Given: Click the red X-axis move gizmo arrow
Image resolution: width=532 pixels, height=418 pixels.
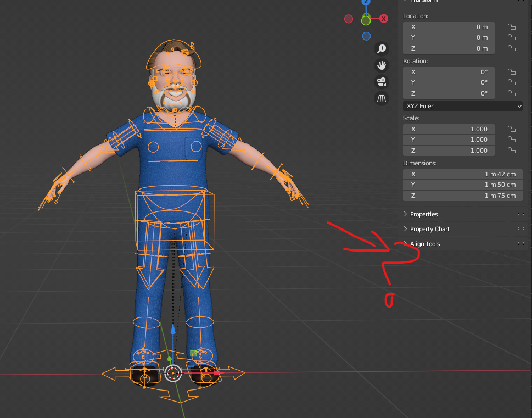Looking at the screenshot, I should 219,373.
